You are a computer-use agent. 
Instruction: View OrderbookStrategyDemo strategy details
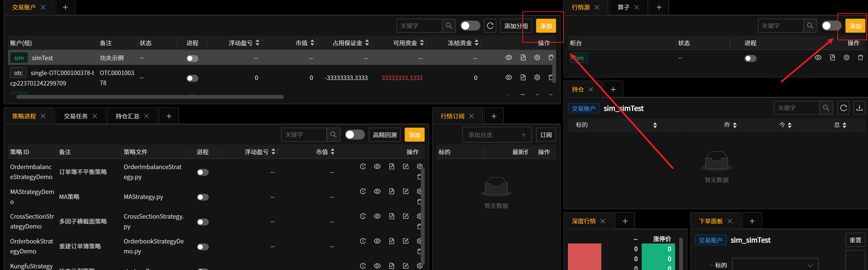[377, 241]
